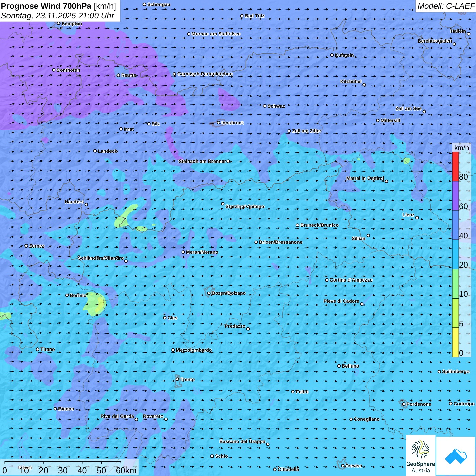Click the Sonthofen label
Image resolution: width=476 pixels, height=476 pixels.
click(68, 70)
